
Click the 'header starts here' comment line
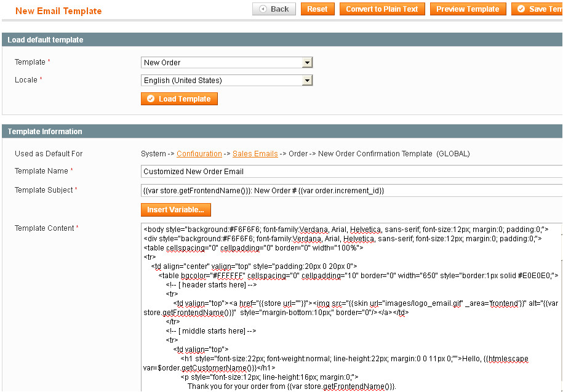tap(212, 285)
